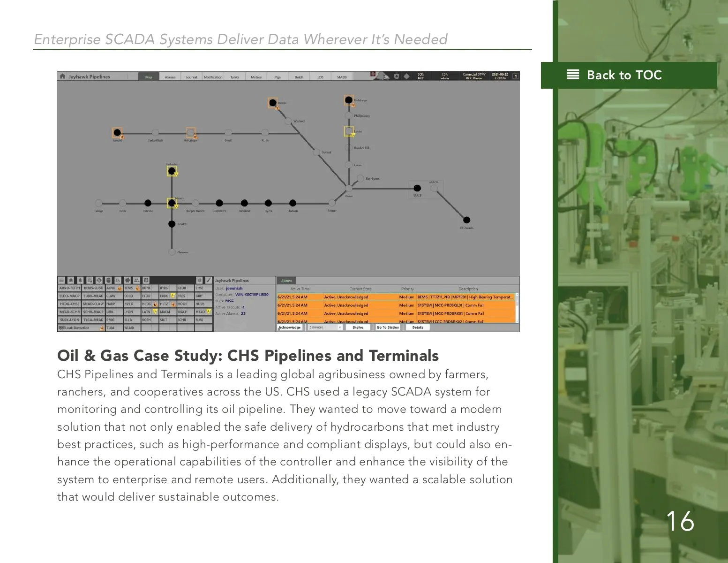Click the tank cylinder icon in bottom toolbar
Screen dimensions: 728x563
click(x=108, y=280)
